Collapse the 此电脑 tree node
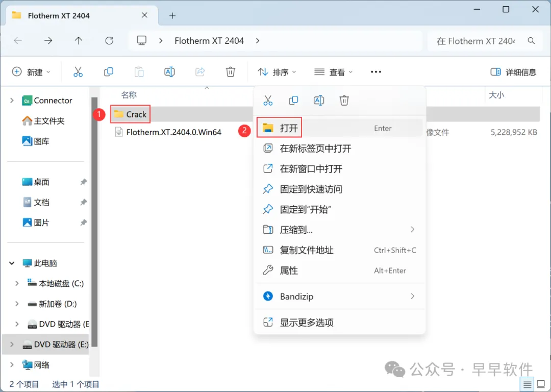 pyautogui.click(x=12, y=263)
